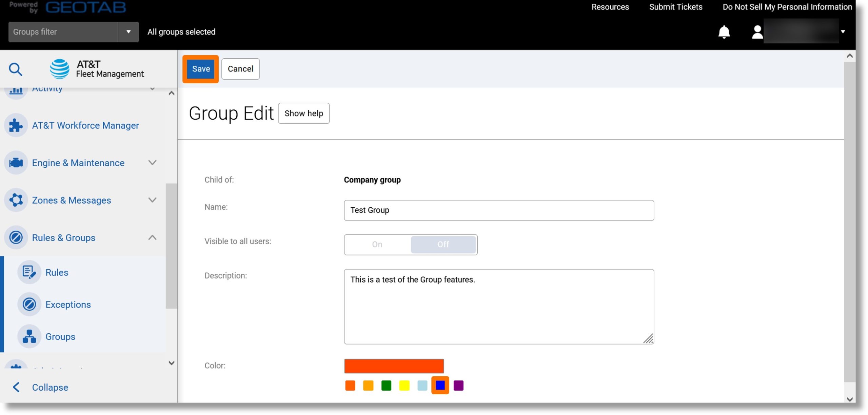Click the Show help button

pyautogui.click(x=303, y=113)
